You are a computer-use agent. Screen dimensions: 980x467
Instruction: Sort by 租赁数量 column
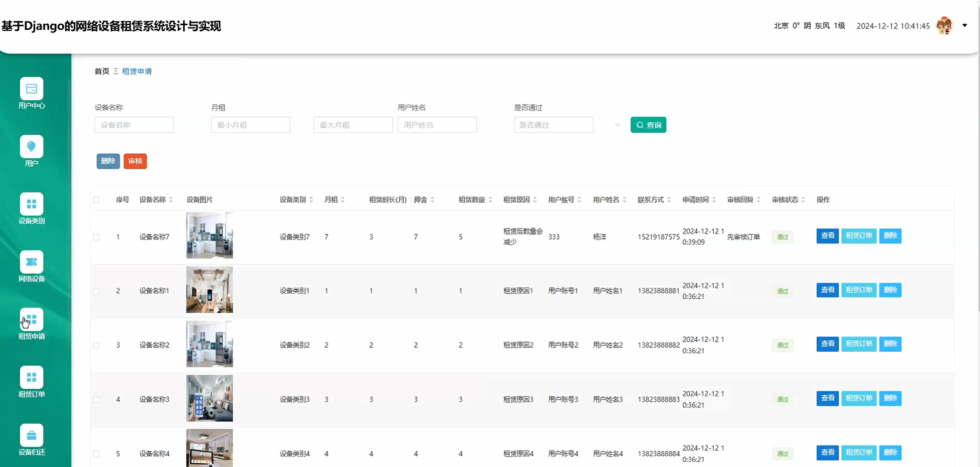[490, 199]
